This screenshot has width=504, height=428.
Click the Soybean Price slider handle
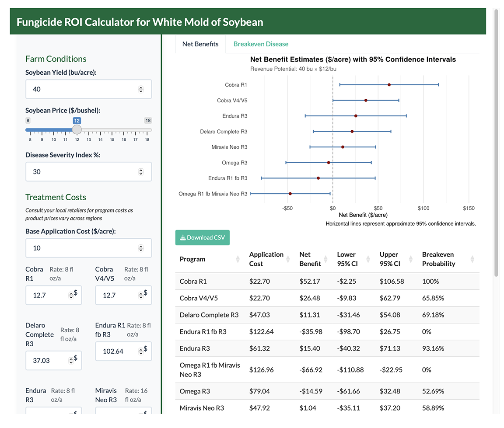(77, 129)
